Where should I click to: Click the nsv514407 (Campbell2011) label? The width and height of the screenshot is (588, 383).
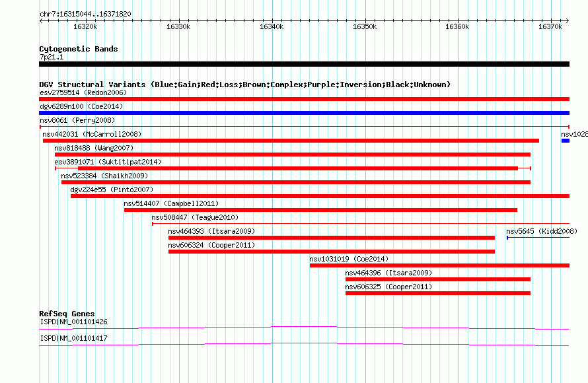point(171,203)
